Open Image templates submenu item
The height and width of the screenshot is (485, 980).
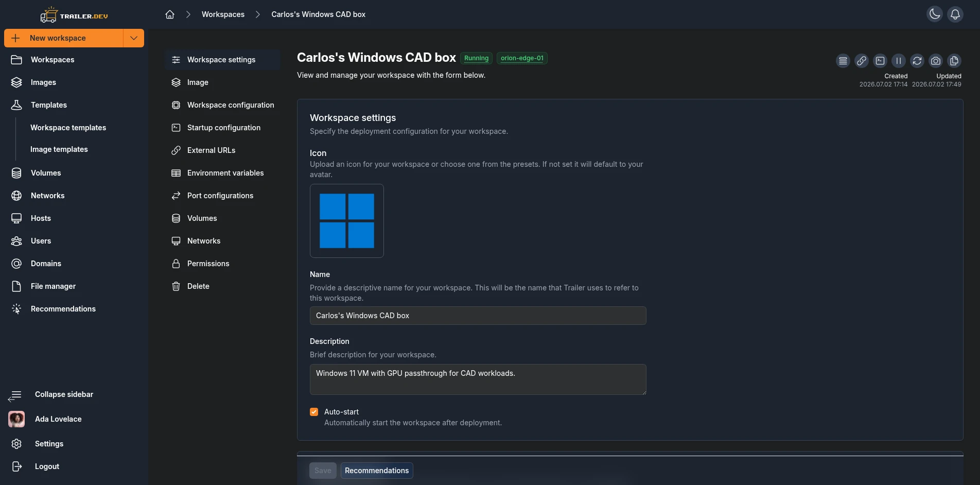tap(59, 149)
